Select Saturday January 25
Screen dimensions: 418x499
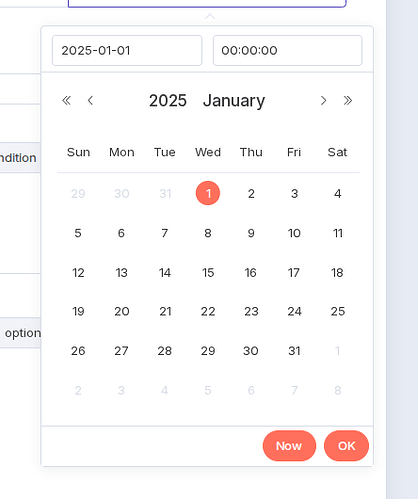(338, 311)
